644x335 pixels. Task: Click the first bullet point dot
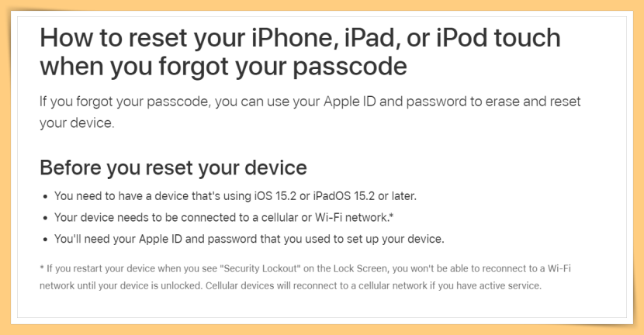tap(46, 197)
